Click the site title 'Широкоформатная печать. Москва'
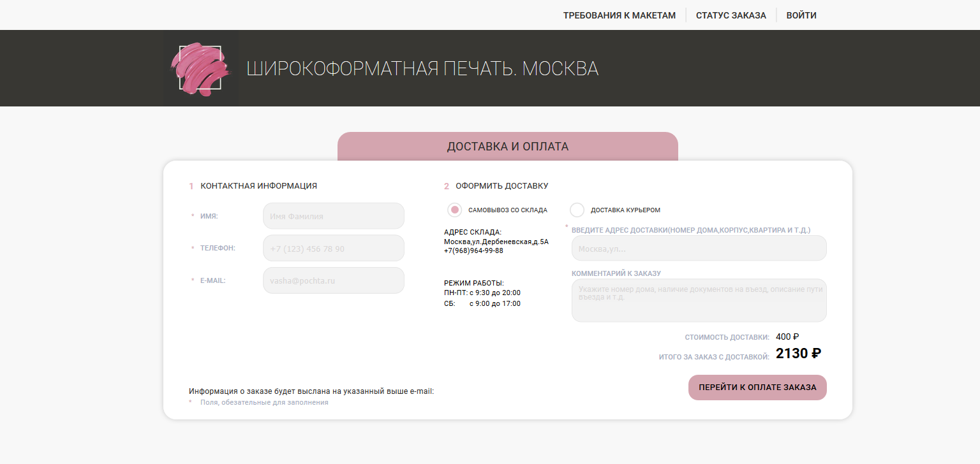Viewport: 980px width, 464px height. click(422, 68)
